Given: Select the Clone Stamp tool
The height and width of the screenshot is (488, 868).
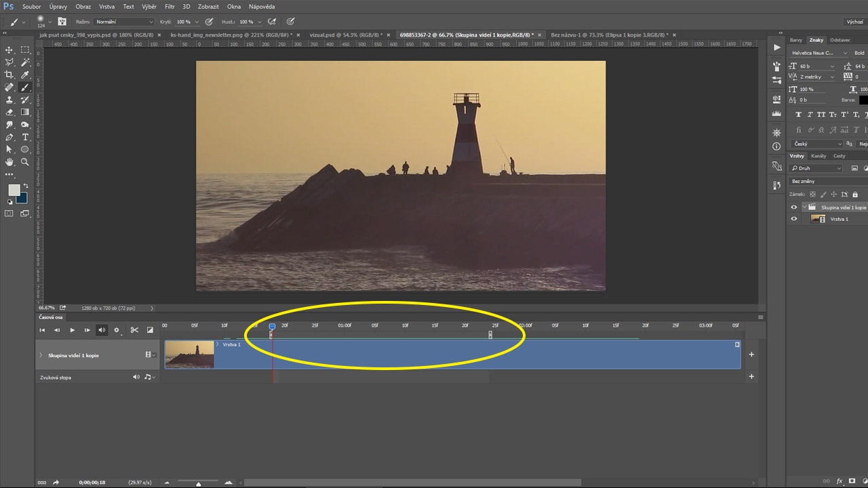Looking at the screenshot, I should point(9,100).
